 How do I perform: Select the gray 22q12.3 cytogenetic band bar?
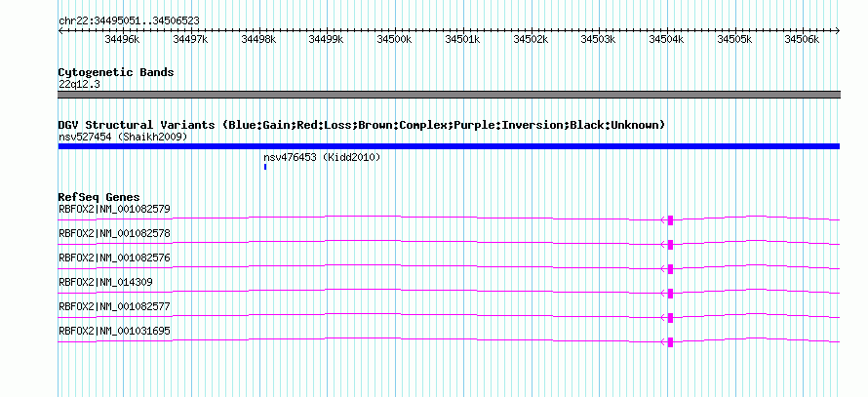point(449,95)
